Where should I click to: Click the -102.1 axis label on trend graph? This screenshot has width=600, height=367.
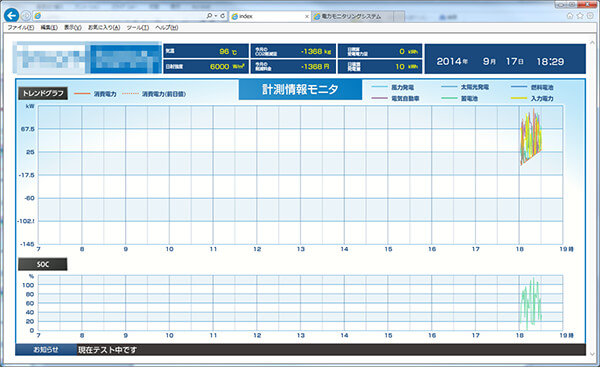coord(26,221)
